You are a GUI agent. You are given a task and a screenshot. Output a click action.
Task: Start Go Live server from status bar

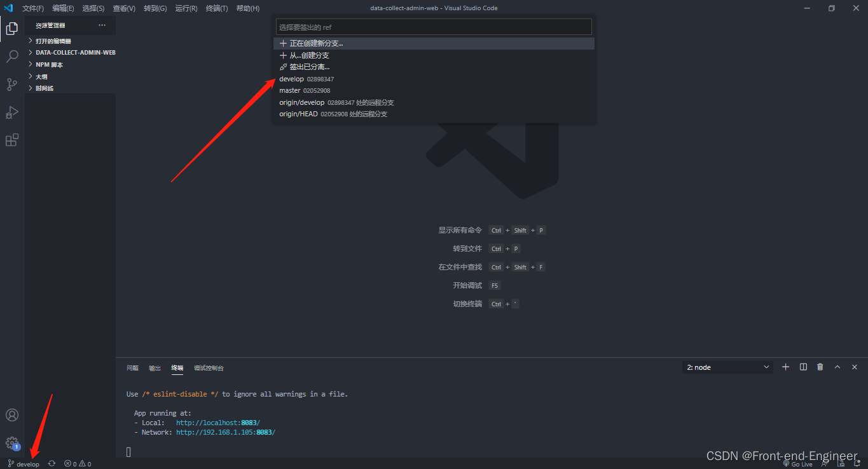coord(797,464)
